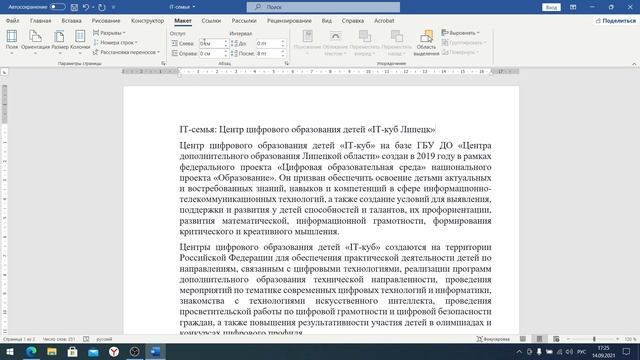Expand the Расстановка переносов dropdown

point(126,52)
